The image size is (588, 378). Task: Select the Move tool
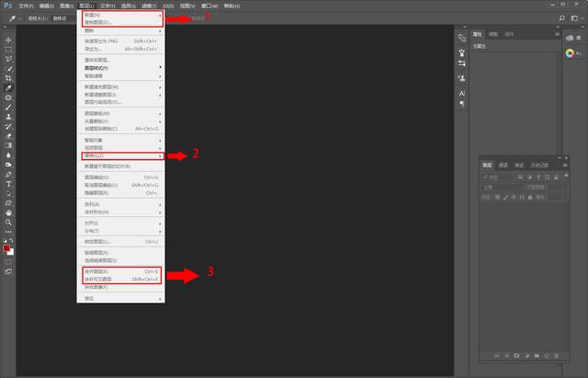point(8,40)
